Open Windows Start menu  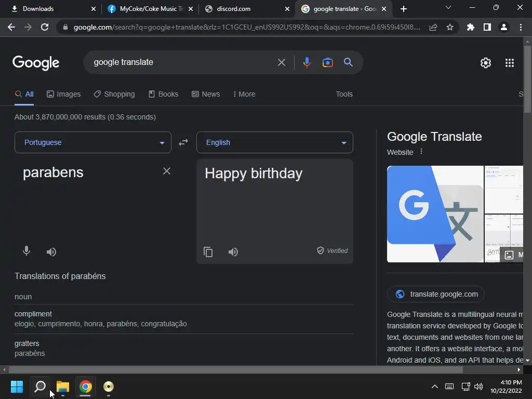(17, 387)
